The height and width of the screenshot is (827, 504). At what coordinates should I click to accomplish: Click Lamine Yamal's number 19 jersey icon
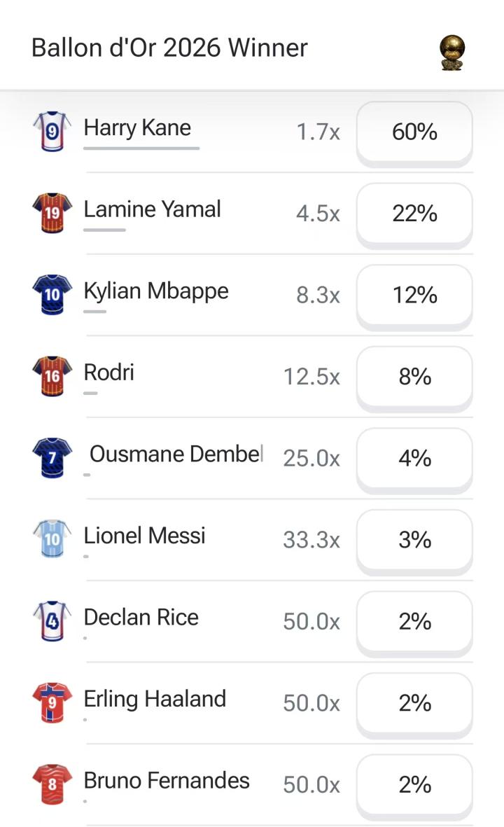[52, 213]
